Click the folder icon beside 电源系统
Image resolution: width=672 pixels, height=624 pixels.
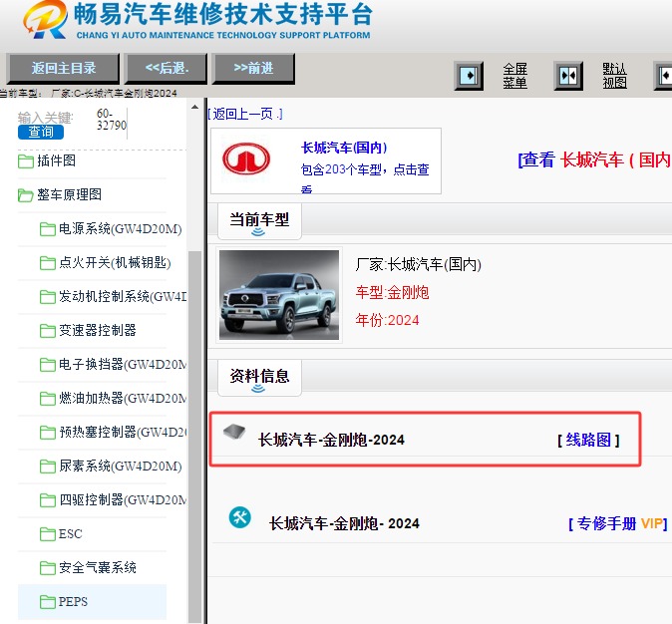point(47,229)
